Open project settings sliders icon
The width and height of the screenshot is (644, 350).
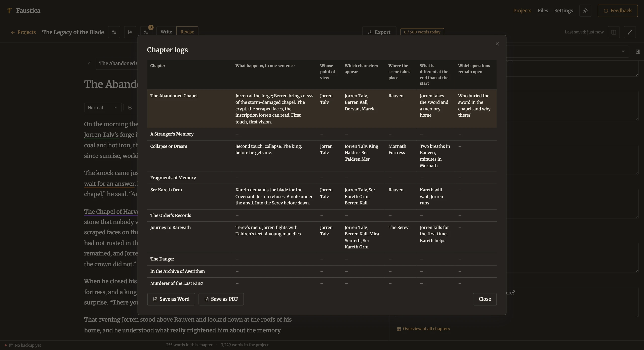(x=114, y=32)
